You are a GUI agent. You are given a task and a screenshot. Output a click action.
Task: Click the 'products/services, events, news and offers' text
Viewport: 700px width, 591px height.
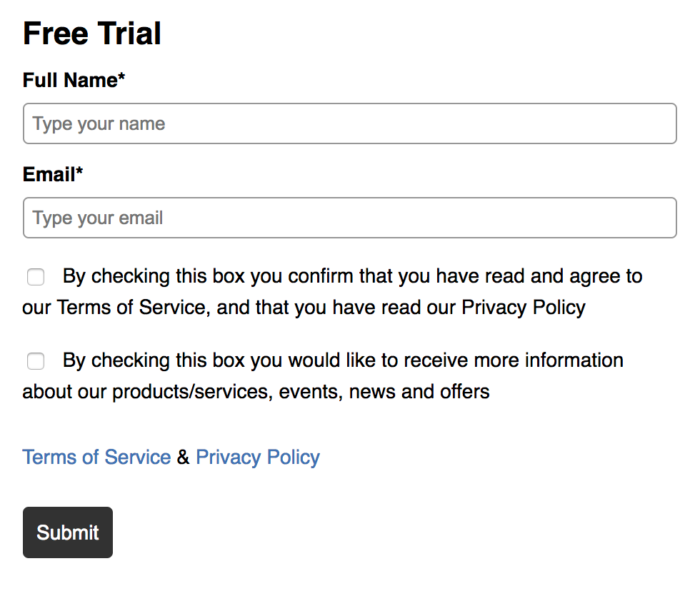pyautogui.click(x=301, y=391)
